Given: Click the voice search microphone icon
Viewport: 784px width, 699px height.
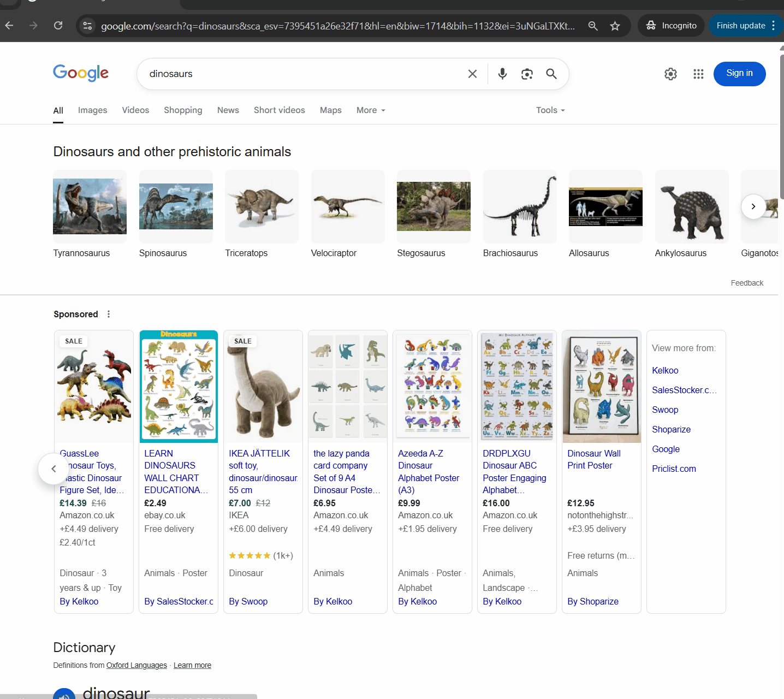Looking at the screenshot, I should [x=502, y=74].
